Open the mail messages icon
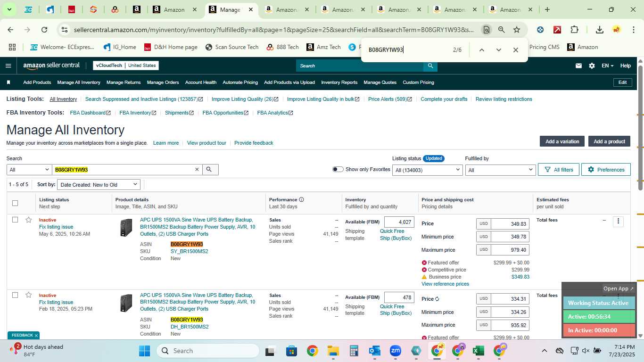This screenshot has width=644, height=362. (x=578, y=66)
